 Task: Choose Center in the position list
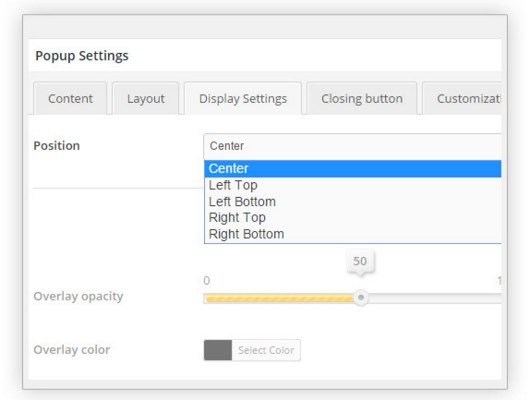coord(353,169)
